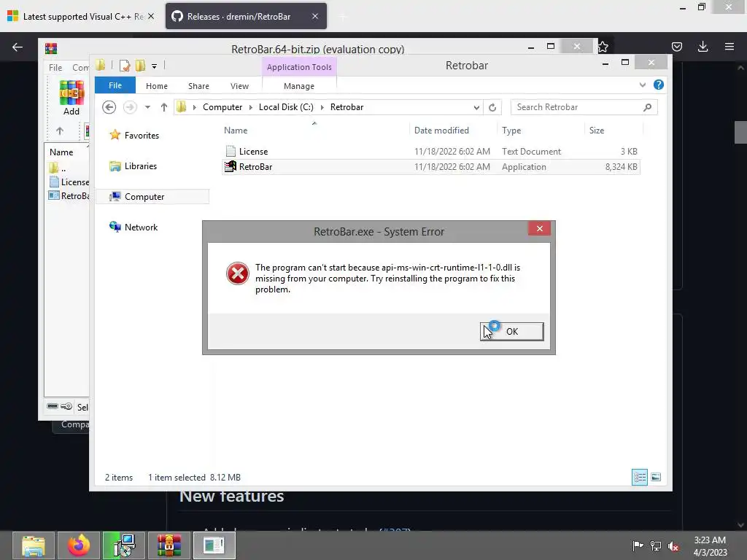Image resolution: width=747 pixels, height=560 pixels.
Task: Sort files by the Size column
Action: pyautogui.click(x=614, y=131)
